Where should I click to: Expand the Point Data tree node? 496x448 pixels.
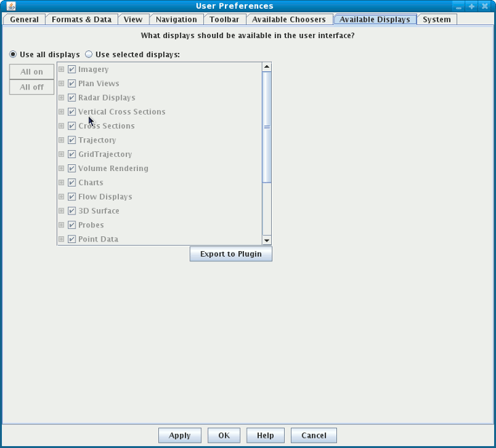point(61,239)
